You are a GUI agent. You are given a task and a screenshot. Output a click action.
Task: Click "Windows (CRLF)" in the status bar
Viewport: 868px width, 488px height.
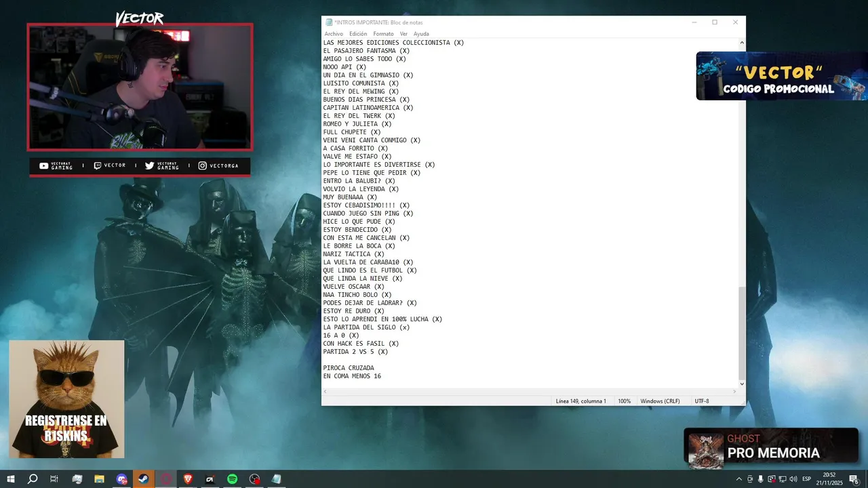point(660,401)
